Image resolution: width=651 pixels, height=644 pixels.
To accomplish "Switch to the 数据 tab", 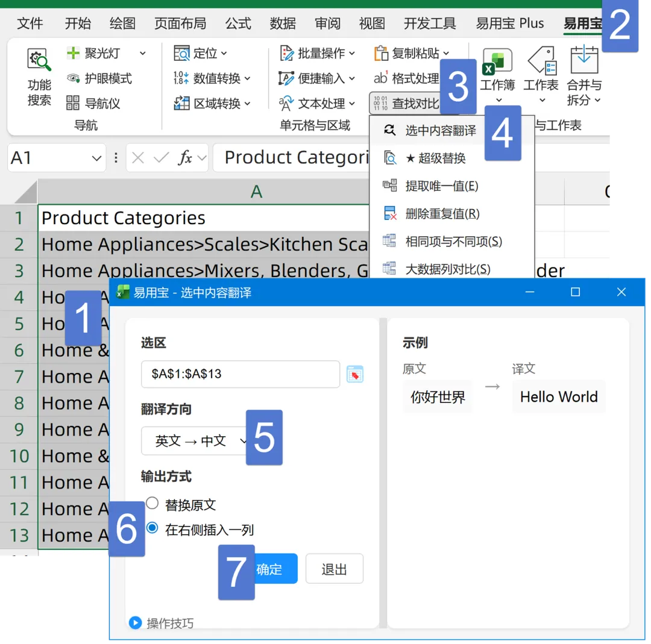I will click(283, 23).
